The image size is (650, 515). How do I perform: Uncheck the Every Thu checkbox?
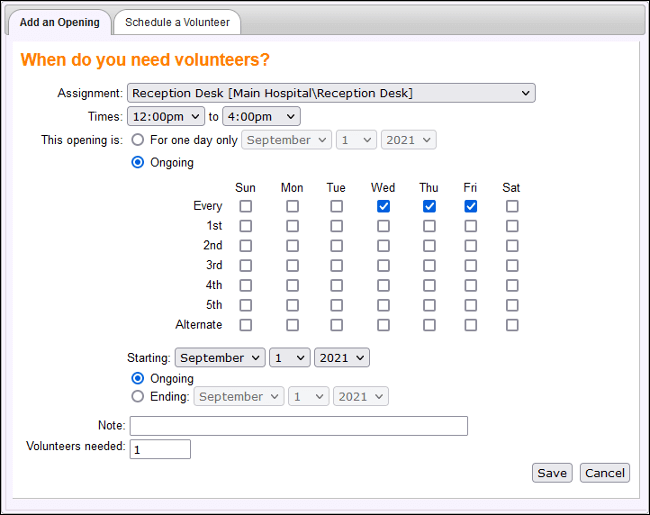click(x=429, y=206)
